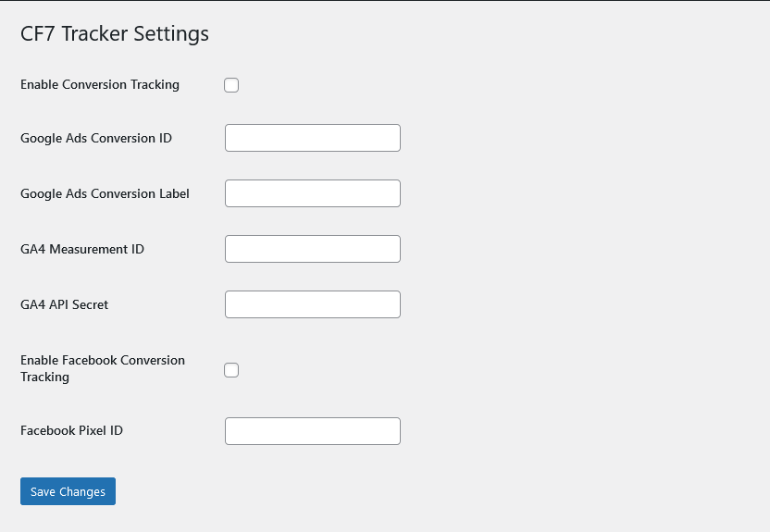Click the Facebook Pixel ID label
Screen dimensions: 770x532
point(71,430)
